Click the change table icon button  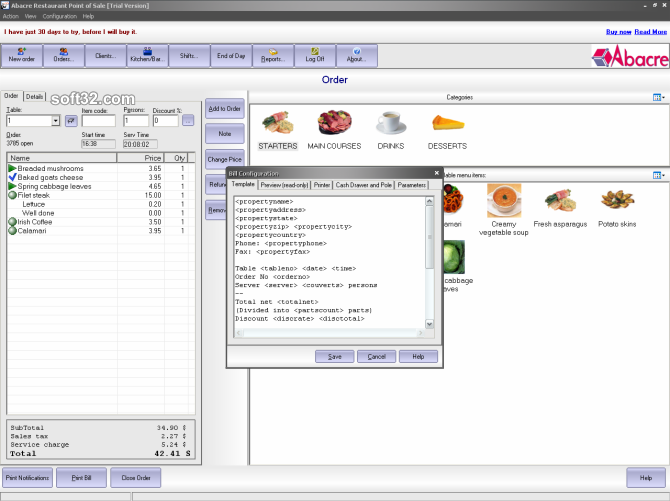click(x=71, y=121)
